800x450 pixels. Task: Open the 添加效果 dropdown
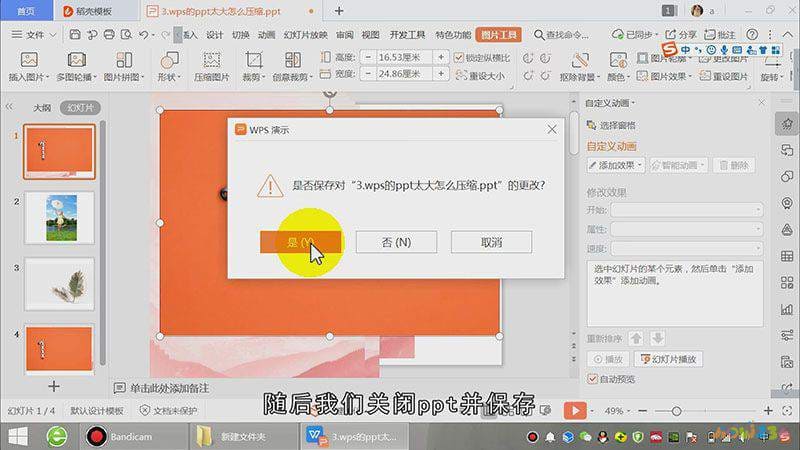(616, 165)
